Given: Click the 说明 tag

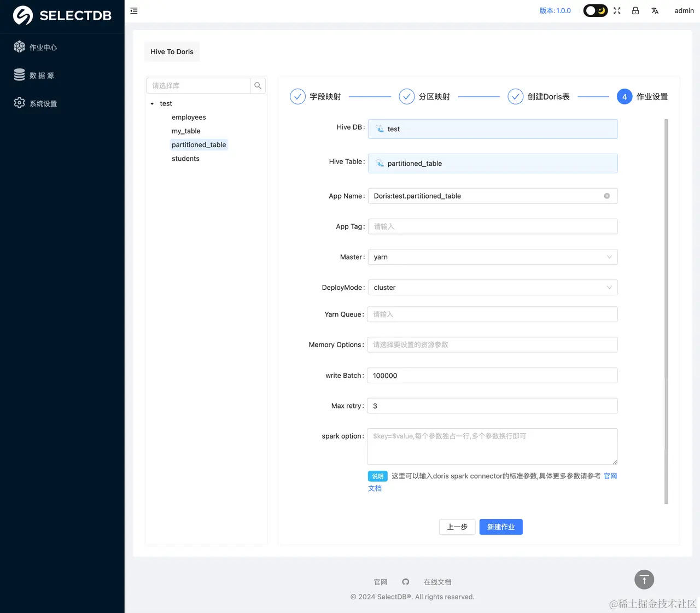Looking at the screenshot, I should click(x=378, y=476).
